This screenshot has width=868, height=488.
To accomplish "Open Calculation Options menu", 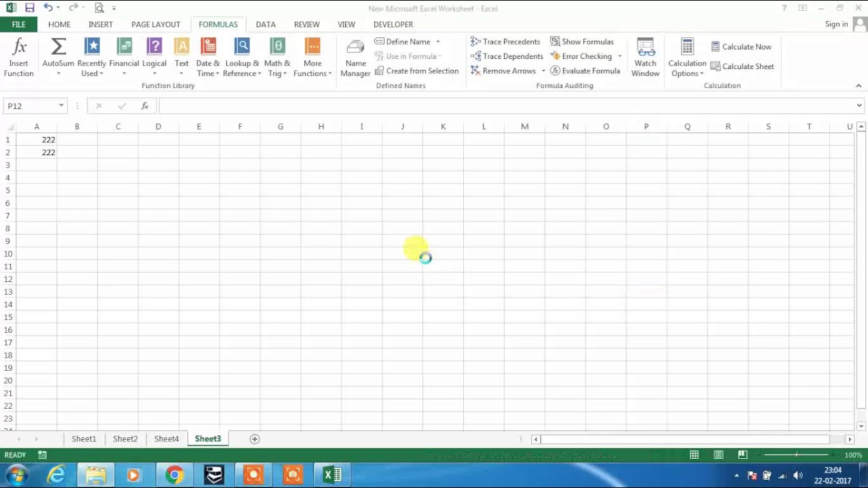I will 687,58.
